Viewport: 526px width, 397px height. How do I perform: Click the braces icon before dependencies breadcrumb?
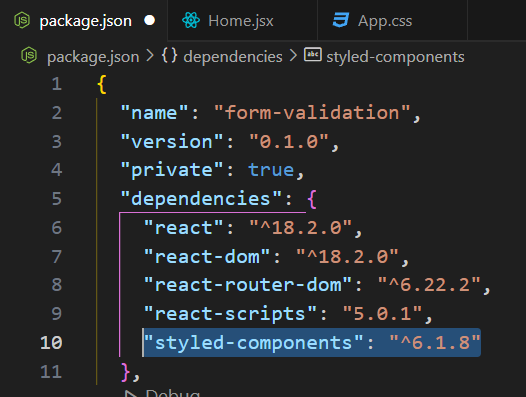coord(169,56)
